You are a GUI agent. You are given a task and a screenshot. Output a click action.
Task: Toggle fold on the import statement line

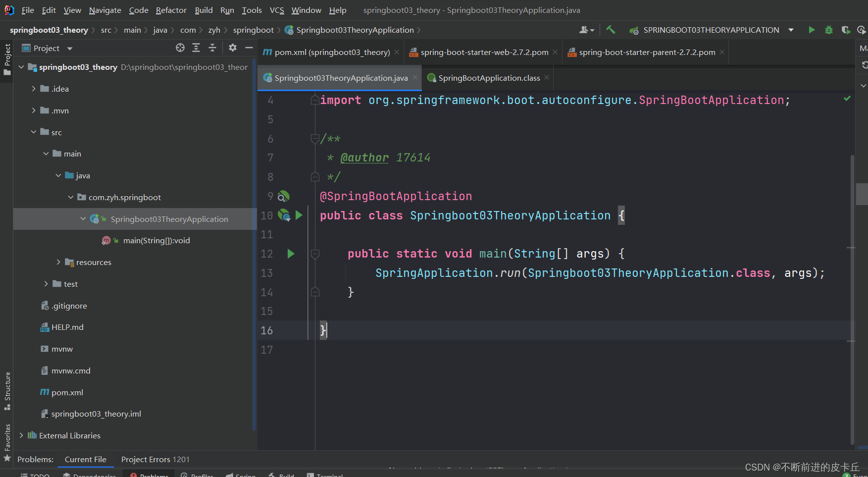[315, 100]
